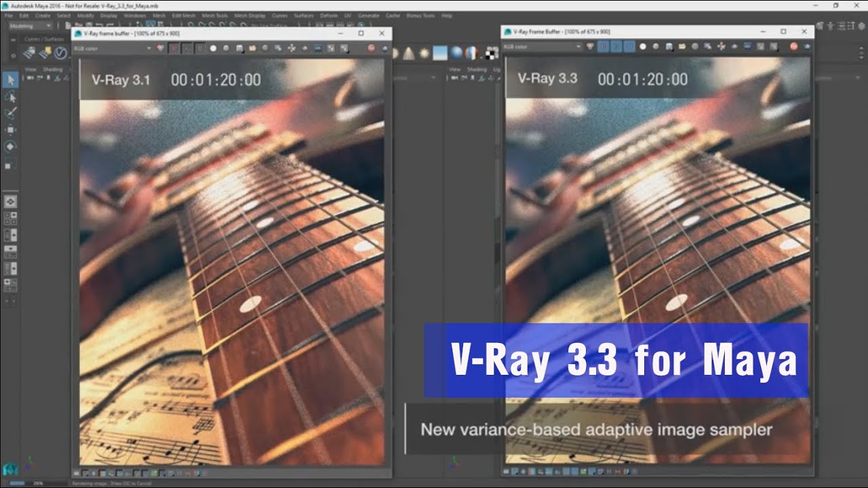Open the Mesh Tools menu
The image size is (868, 488).
point(215,15)
